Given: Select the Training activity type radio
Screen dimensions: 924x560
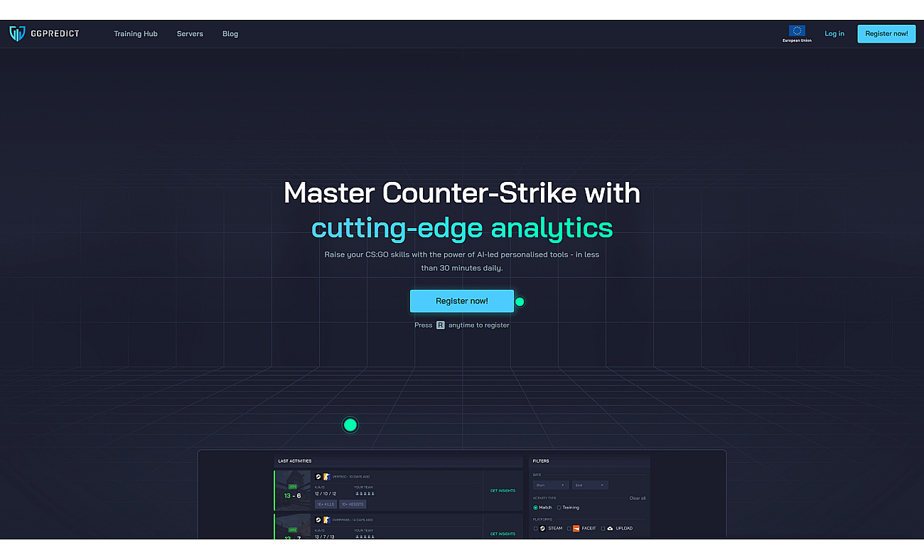Looking at the screenshot, I should tap(559, 507).
